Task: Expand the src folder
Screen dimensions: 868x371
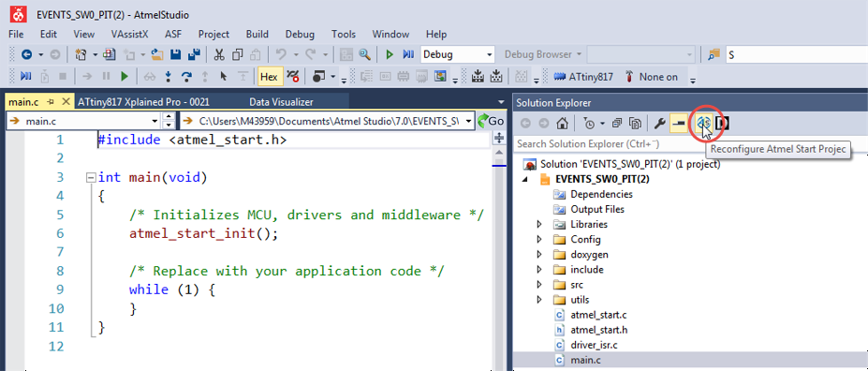Action: 539,285
